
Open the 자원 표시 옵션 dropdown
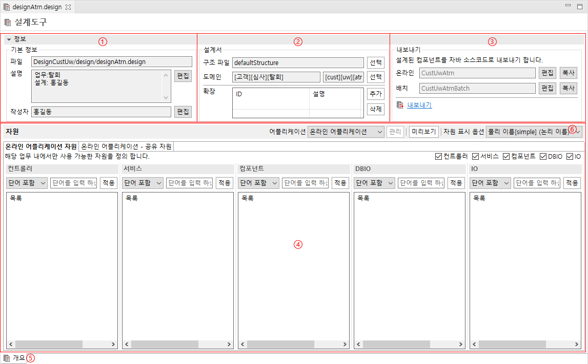point(533,132)
